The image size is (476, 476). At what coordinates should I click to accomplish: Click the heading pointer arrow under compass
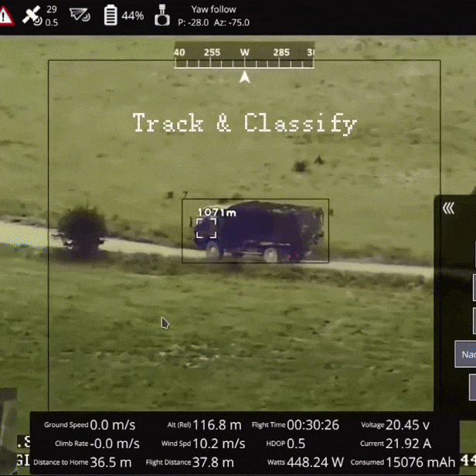point(245,76)
